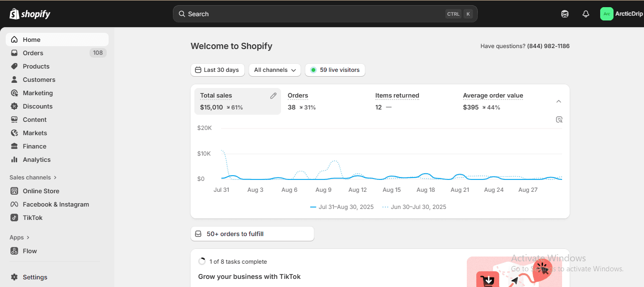Open the All channels dropdown
The image size is (644, 287).
pos(275,70)
